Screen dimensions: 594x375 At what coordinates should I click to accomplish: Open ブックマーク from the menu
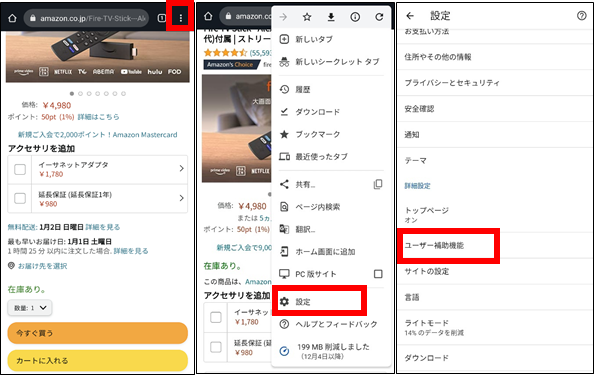[x=331, y=134]
